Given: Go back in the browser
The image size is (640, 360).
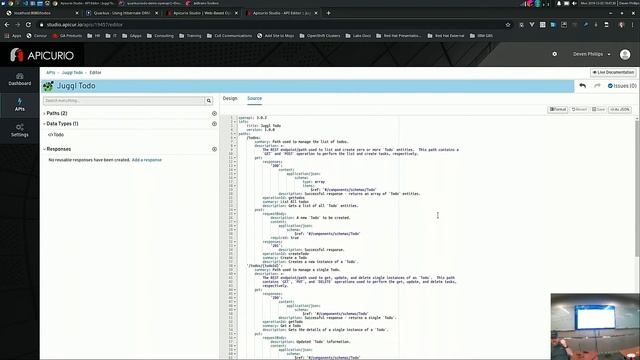Looking at the screenshot, I should click(7, 24).
